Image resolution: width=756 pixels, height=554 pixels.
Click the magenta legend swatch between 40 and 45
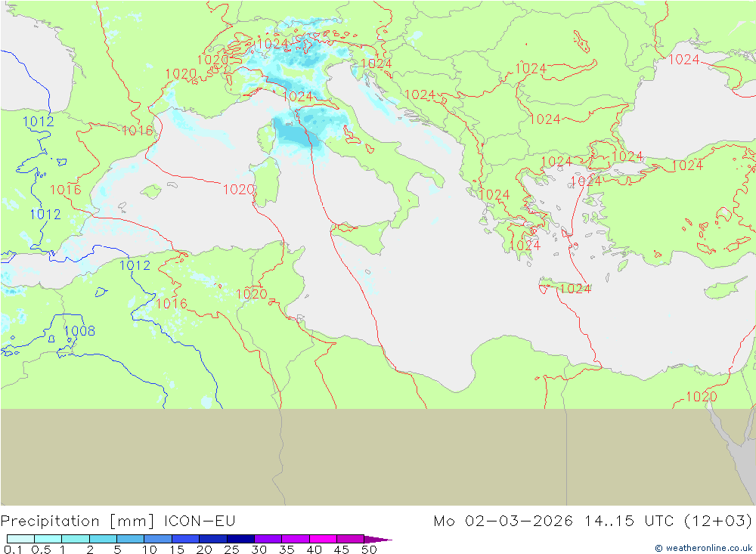click(x=323, y=539)
